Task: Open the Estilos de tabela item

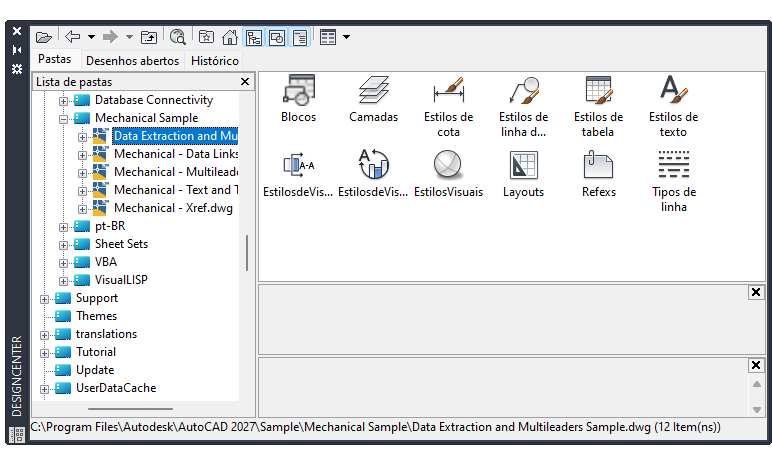Action: pos(598,106)
